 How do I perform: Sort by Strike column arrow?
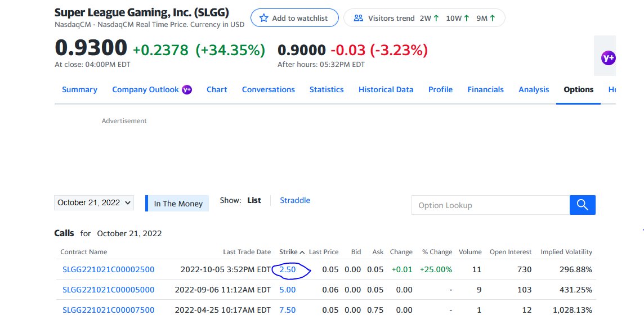coord(302,253)
